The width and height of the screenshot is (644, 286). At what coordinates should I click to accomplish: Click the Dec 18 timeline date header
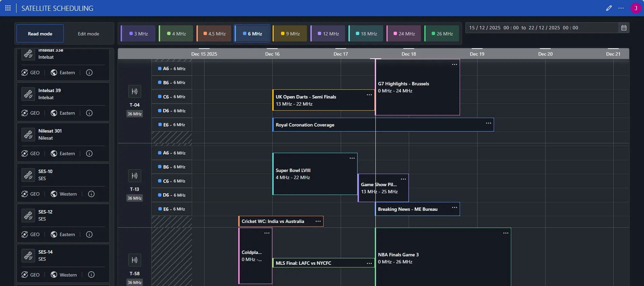point(408,54)
